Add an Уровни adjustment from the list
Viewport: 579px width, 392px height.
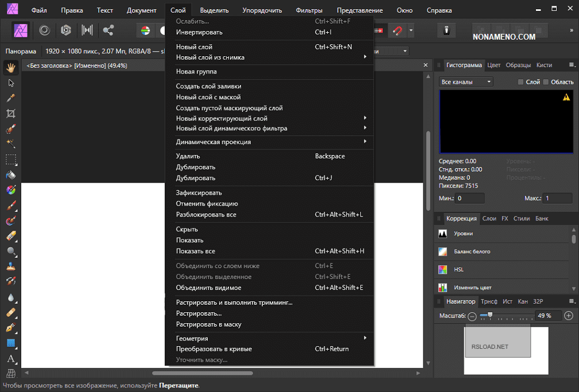(x=463, y=234)
